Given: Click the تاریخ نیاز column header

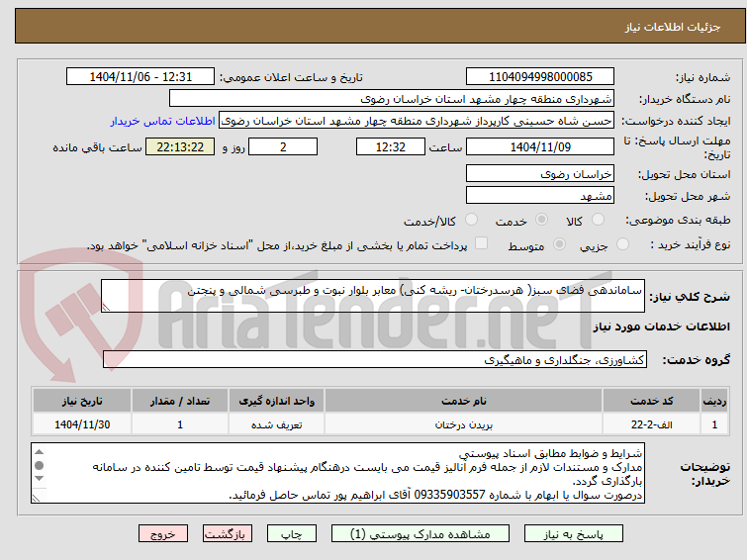Looking at the screenshot, I should [x=82, y=401].
